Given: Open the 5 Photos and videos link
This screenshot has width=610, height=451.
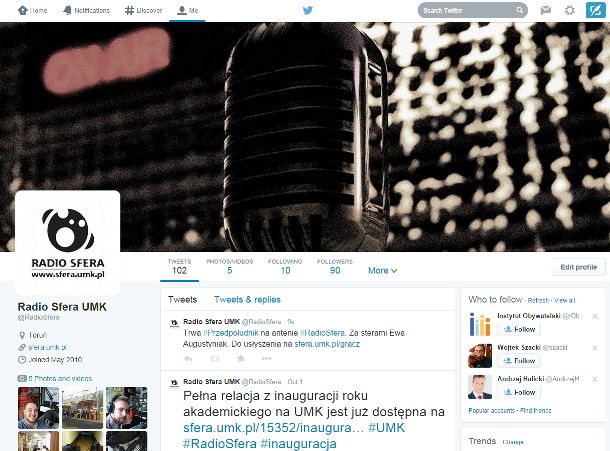Looking at the screenshot, I should (60, 378).
